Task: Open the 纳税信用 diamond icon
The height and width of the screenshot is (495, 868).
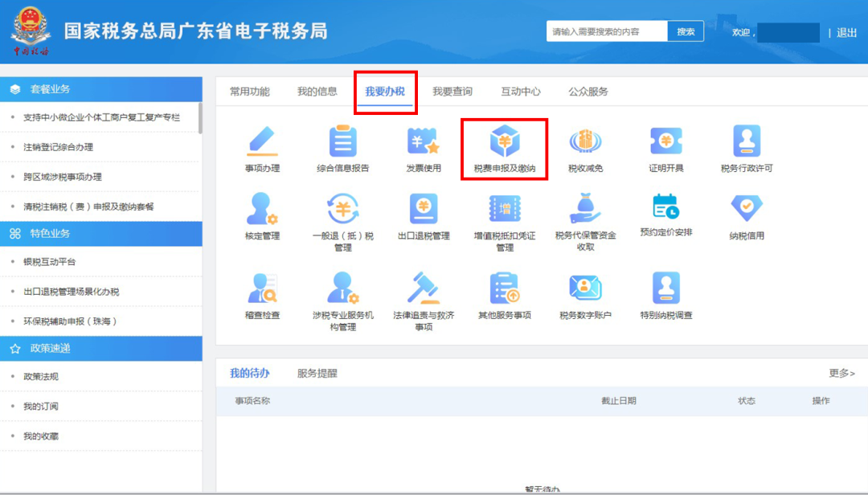Action: tap(747, 209)
